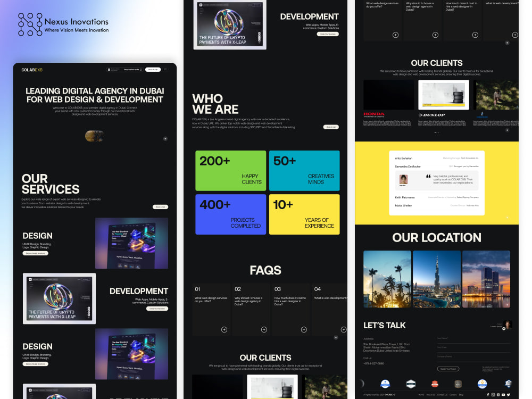The height and width of the screenshot is (399, 532).
Task: Open the Twitter link in the footer
Action: [x=508, y=395]
